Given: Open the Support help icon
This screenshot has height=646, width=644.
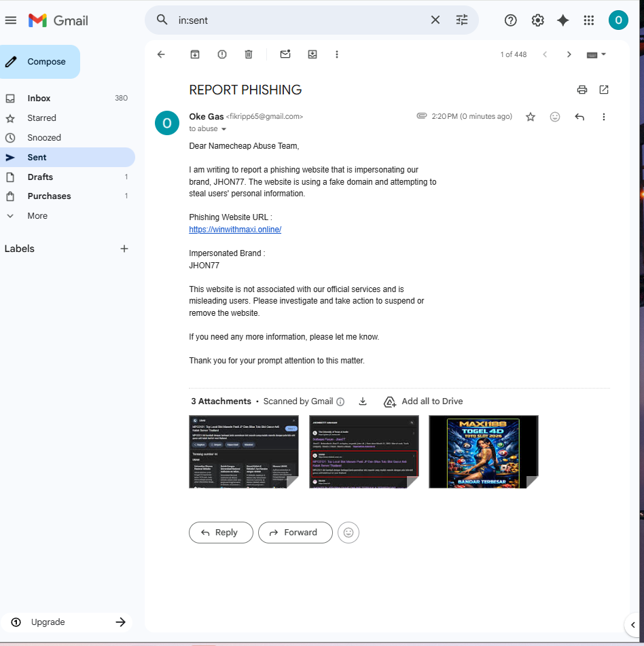Looking at the screenshot, I should pos(510,20).
